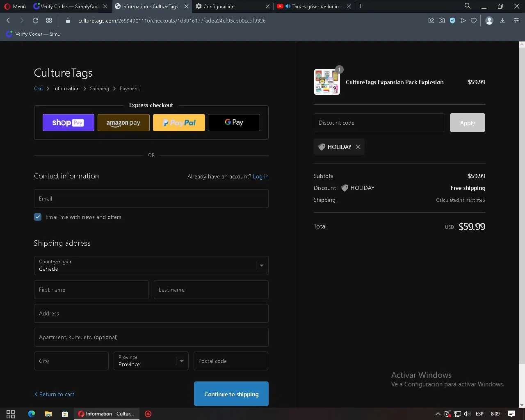
Task: Open the speed dial grid icon
Action: tap(49, 21)
